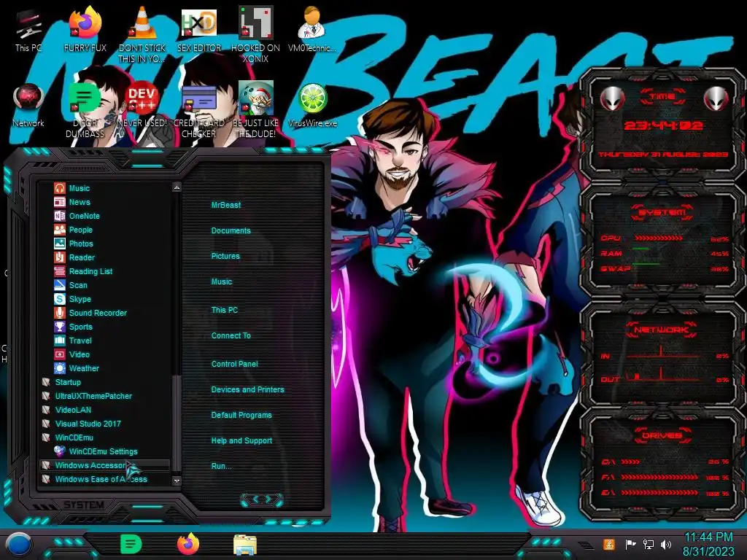Open the VM0Technic desktop icon

[312, 30]
